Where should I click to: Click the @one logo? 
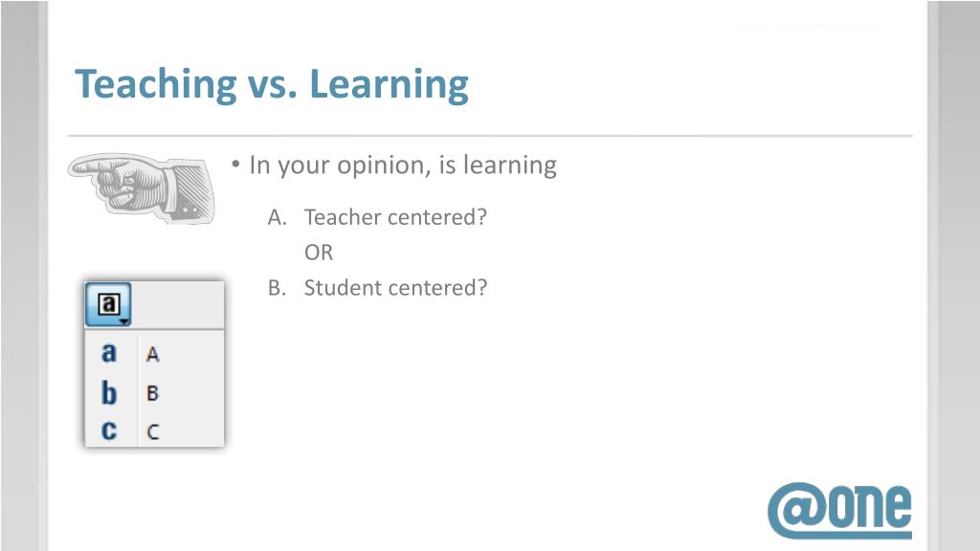pos(839,511)
